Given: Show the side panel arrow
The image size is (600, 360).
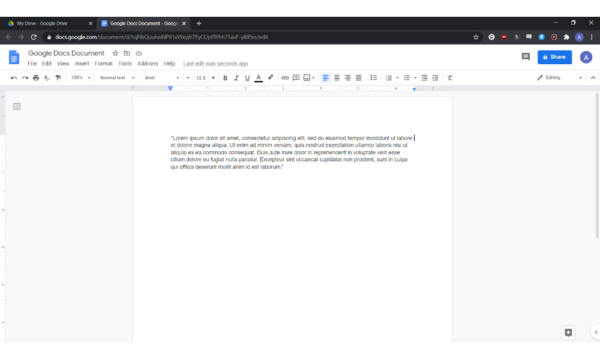Looking at the screenshot, I should [x=596, y=332].
